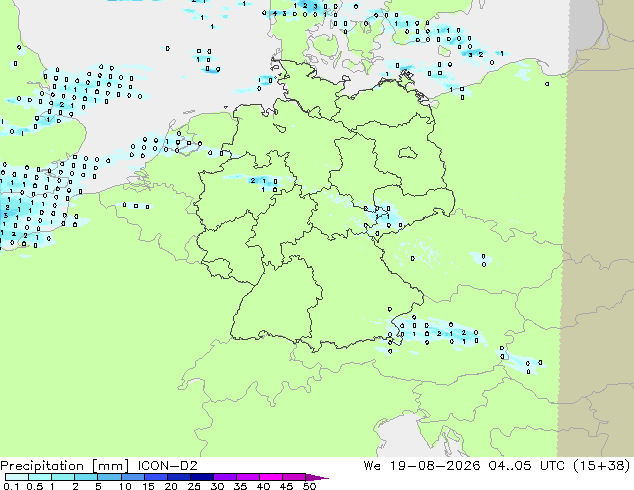Click the 0.1–0.5 mm legend color swatch

[x=17, y=477]
